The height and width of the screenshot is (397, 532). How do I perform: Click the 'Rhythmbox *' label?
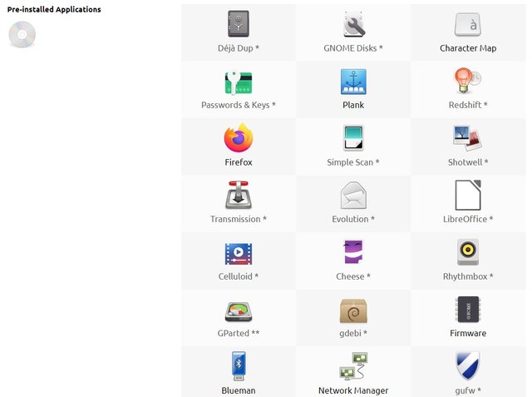[468, 276]
